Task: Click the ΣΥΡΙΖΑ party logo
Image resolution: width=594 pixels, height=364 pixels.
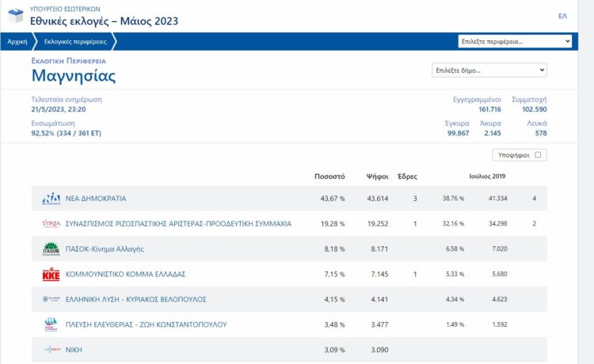Action: 51,224
